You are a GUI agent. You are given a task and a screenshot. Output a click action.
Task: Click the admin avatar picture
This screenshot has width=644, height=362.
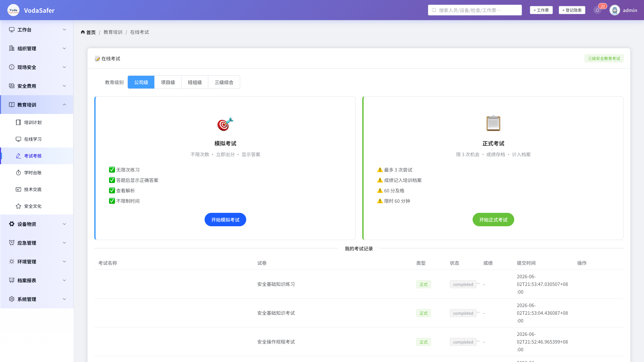click(615, 10)
